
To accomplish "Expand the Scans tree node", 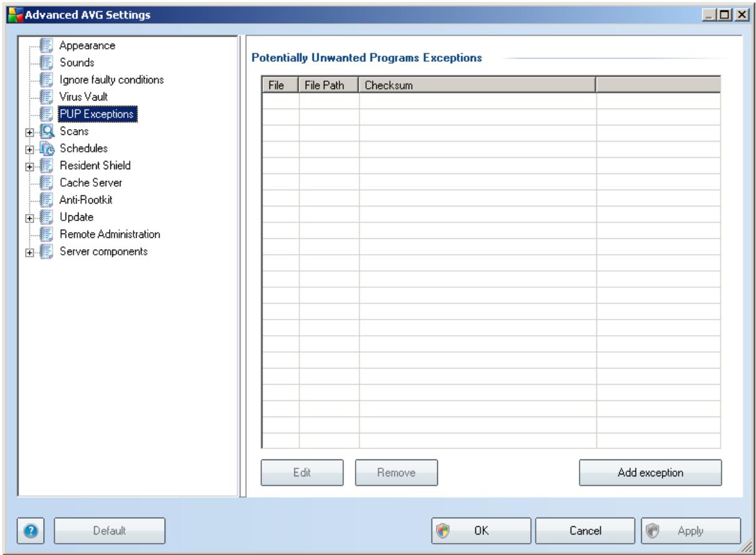I will tap(29, 132).
